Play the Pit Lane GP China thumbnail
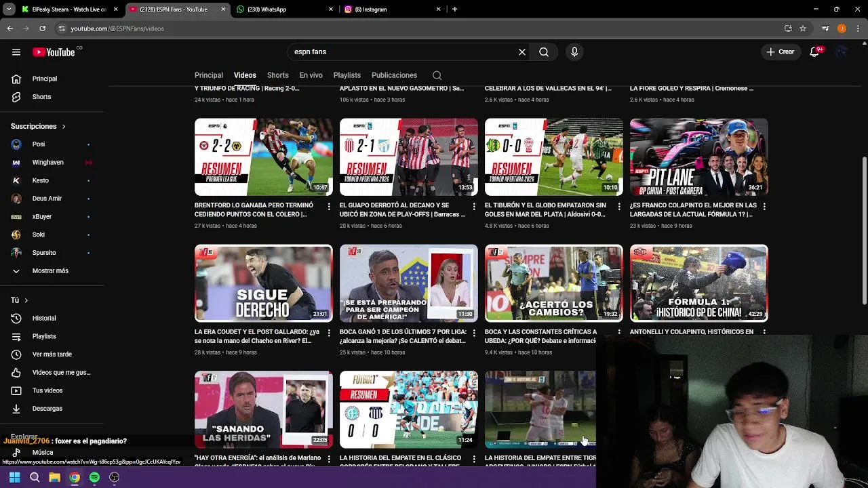Screen dimensions: 868x488 pos(699,157)
